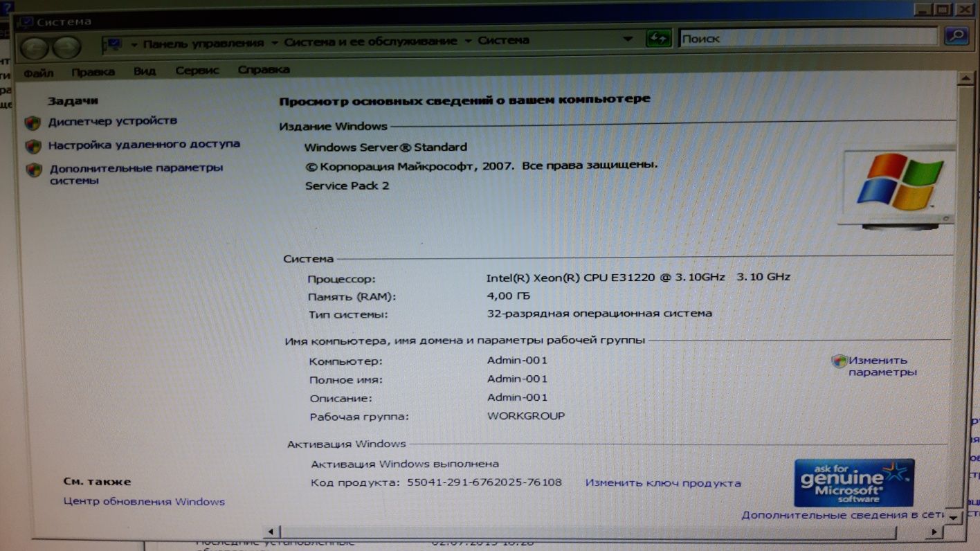This screenshot has width=980, height=551.
Task: Click Admin-001 value beside Полное имя
Action: pos(517,379)
